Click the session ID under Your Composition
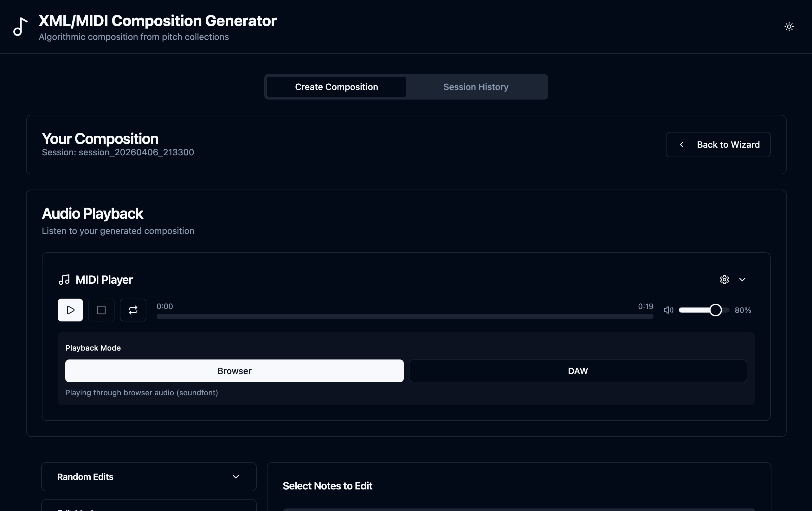Screen dimensions: 812x511 (118, 152)
